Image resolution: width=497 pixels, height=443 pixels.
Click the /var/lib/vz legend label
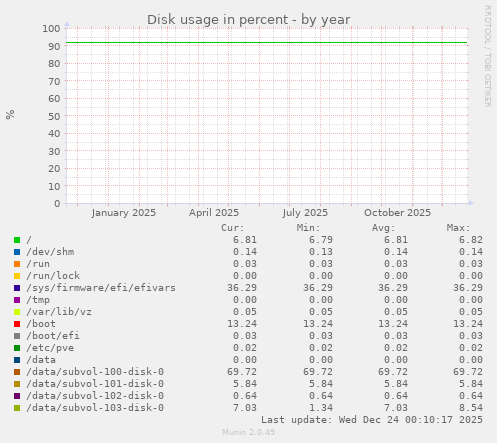point(59,312)
